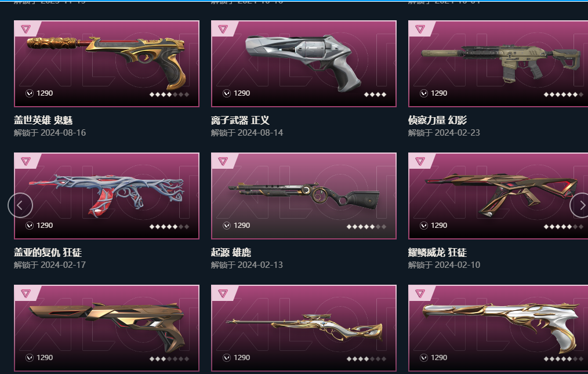Click pink triangle badge on 离子武器 正义 card
Viewport: 588px width, 374px height.
click(223, 29)
